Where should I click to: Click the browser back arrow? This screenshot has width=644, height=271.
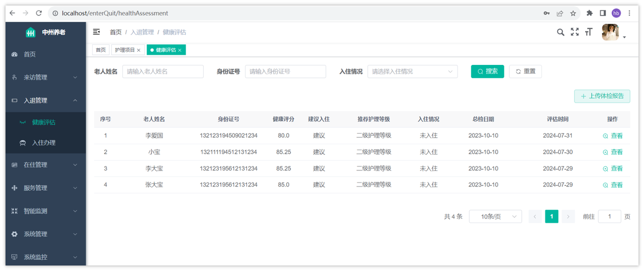click(13, 13)
